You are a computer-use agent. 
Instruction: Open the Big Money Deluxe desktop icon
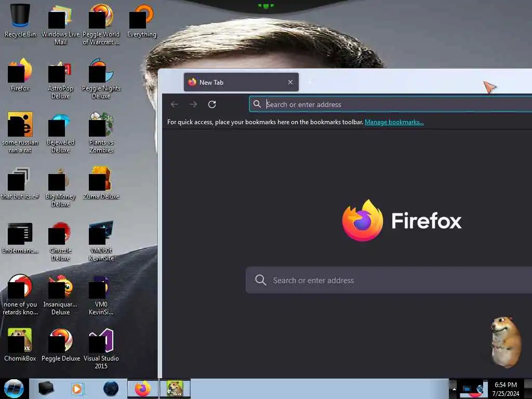coord(60,187)
